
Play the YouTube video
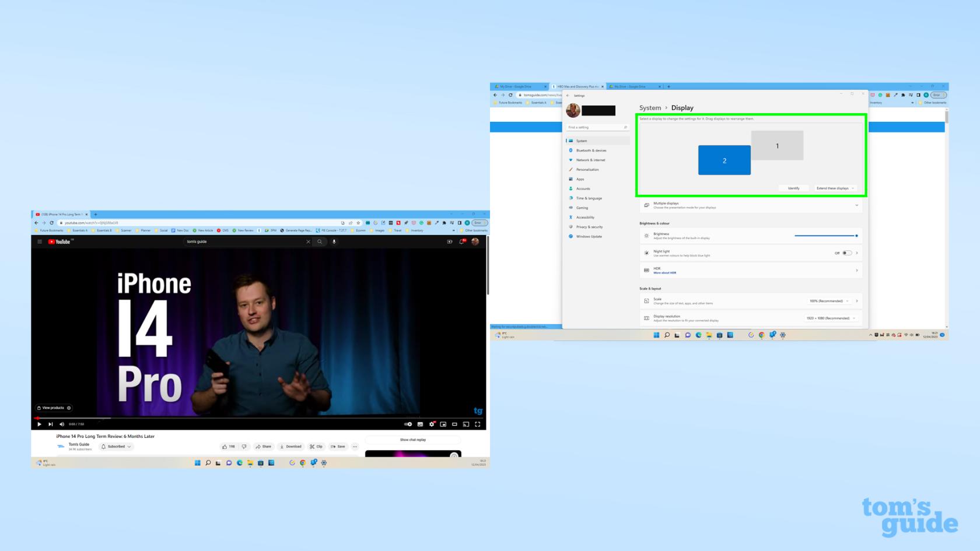tap(39, 424)
